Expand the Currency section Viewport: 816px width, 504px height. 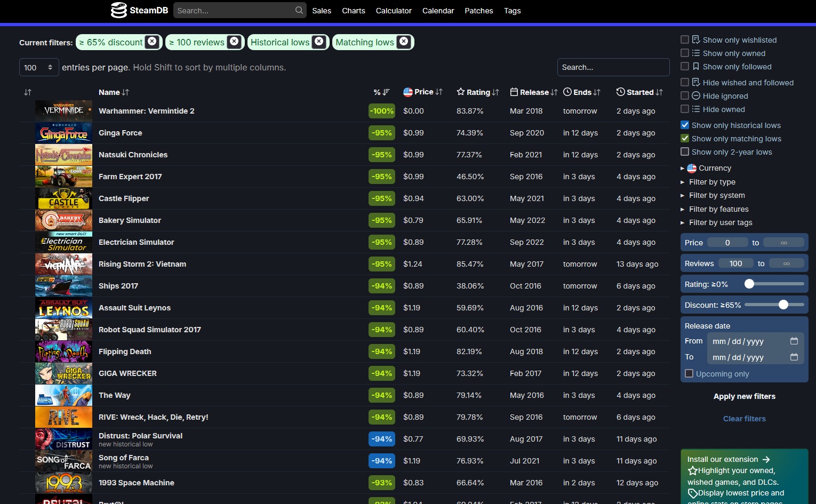click(706, 168)
